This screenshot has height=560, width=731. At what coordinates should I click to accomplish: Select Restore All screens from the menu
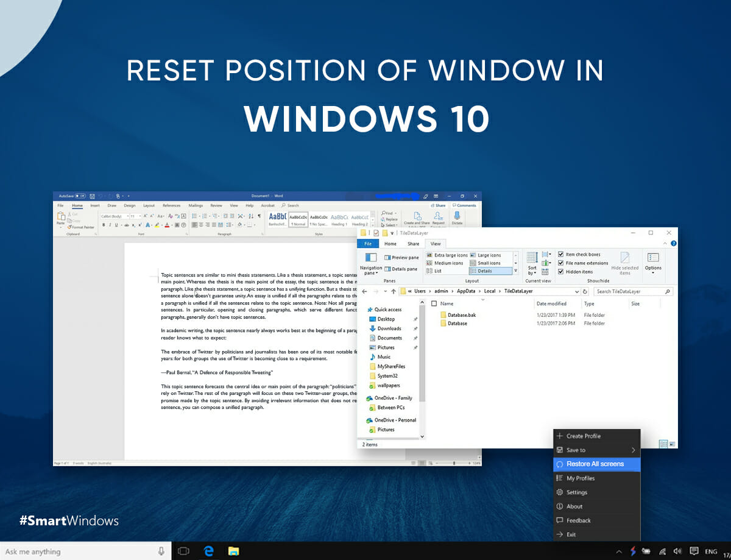[596, 464]
